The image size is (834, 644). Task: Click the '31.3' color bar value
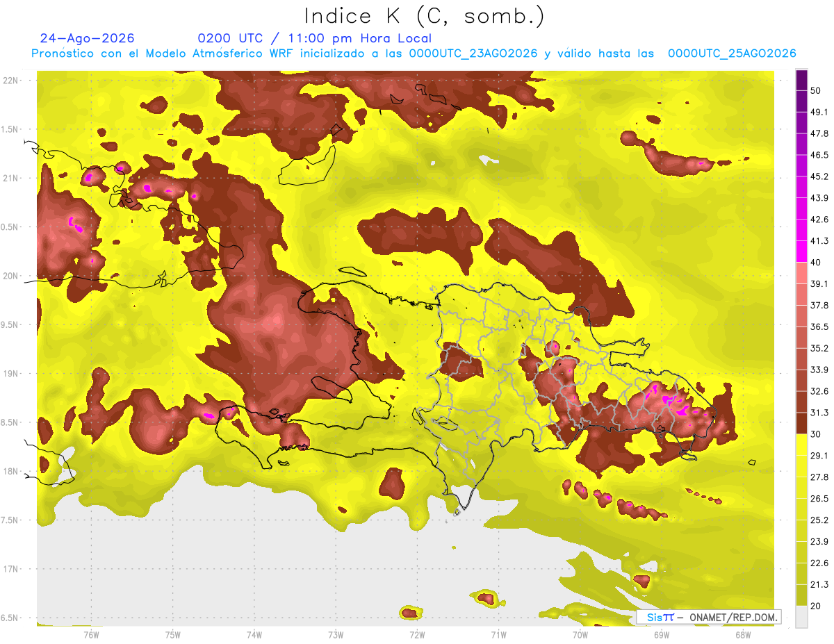coord(819,413)
